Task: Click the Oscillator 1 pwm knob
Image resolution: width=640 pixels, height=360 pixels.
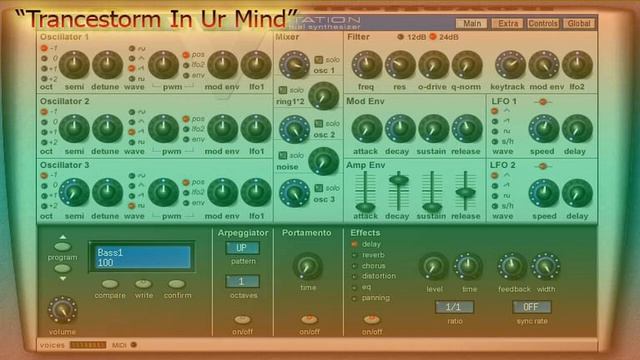Action: coord(163,64)
